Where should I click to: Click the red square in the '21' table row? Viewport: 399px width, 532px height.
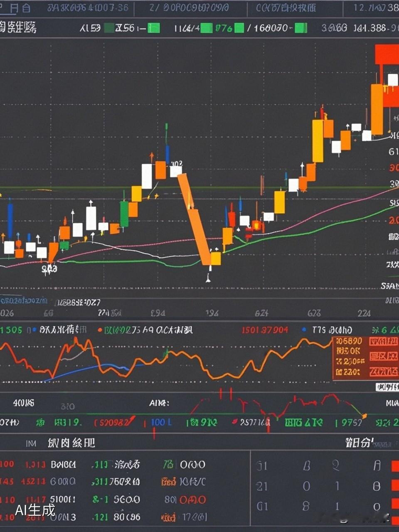[x=395, y=485]
